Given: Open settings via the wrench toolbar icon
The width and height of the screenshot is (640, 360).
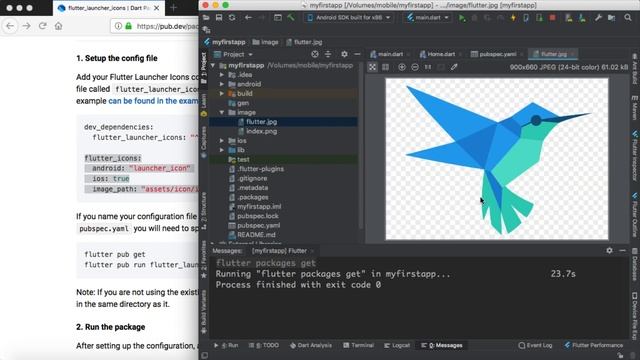Looking at the screenshot, I should [x=598, y=18].
